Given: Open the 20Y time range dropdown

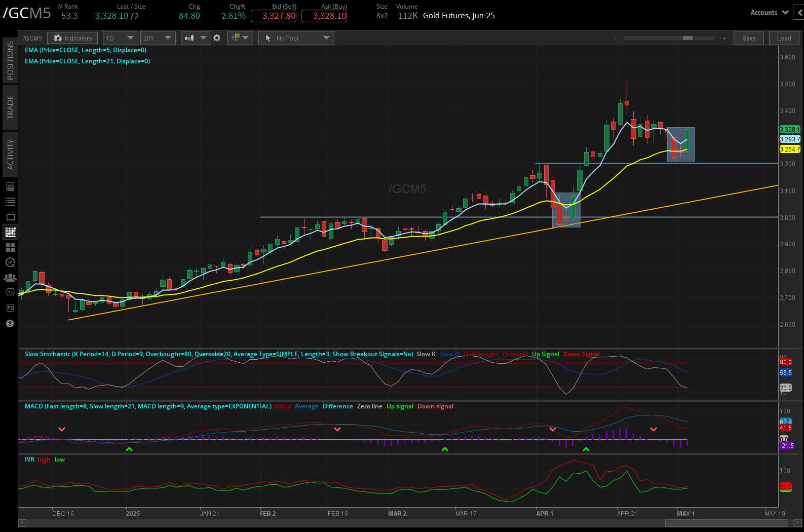Looking at the screenshot, I should (x=158, y=38).
